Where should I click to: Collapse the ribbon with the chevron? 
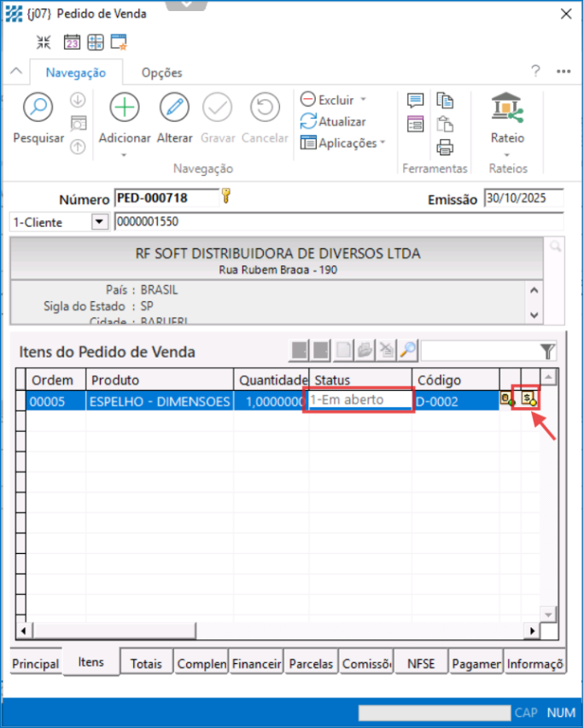click(x=15, y=72)
